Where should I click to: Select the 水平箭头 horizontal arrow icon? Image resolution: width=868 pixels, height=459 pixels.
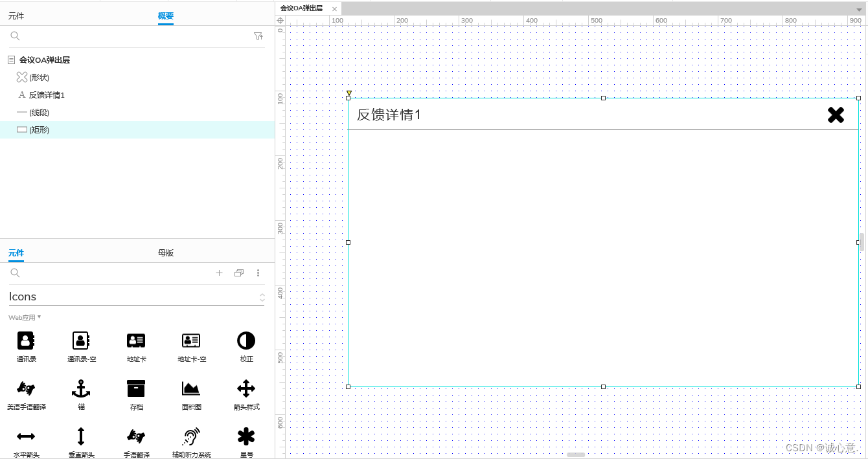tap(25, 437)
